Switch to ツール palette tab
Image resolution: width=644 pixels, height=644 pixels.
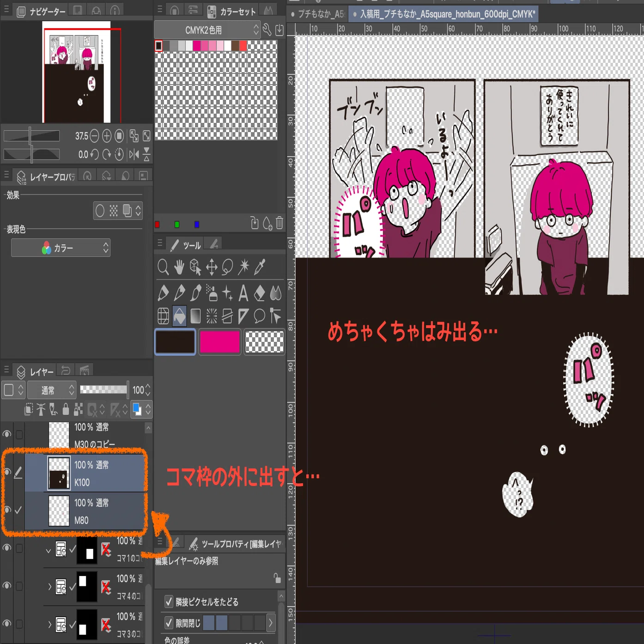coord(186,245)
